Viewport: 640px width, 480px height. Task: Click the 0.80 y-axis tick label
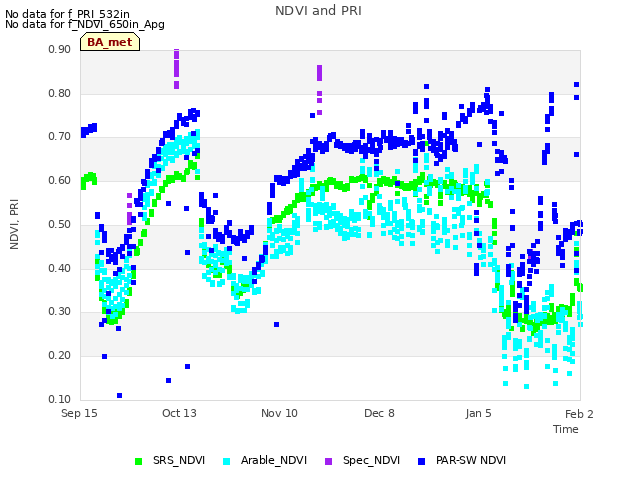[x=59, y=93]
